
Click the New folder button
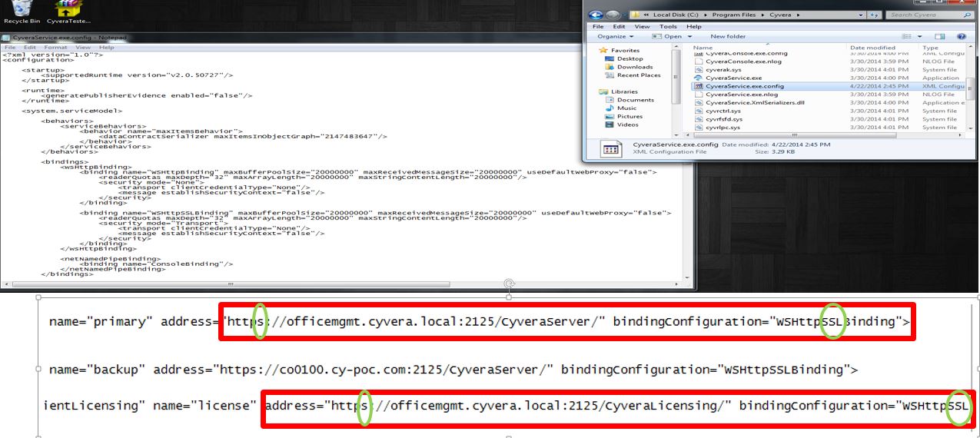click(x=728, y=36)
